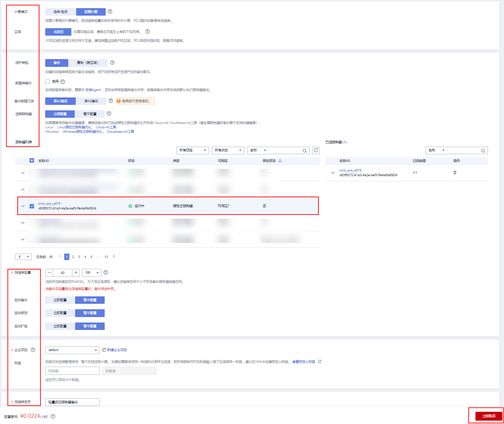Viewport: 504px width, 424px height.
Task: Select 包年/包月 billing mode
Action: tap(60, 12)
